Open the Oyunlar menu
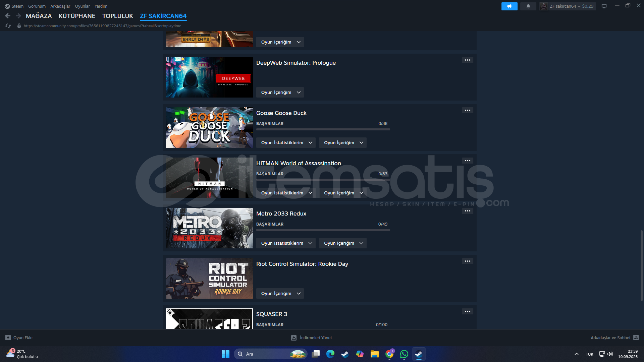The height and width of the screenshot is (362, 644). click(82, 6)
